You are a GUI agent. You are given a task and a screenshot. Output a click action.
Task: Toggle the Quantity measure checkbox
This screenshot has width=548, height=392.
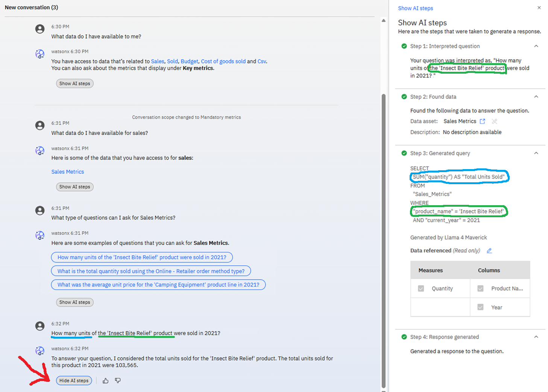pyautogui.click(x=421, y=288)
